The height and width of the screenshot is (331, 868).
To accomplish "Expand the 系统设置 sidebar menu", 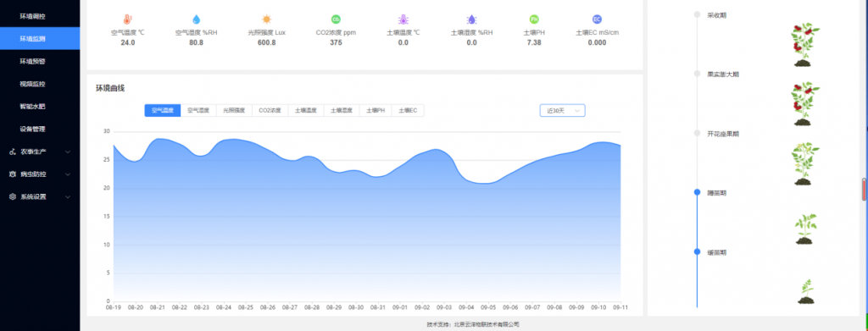I will (x=40, y=196).
